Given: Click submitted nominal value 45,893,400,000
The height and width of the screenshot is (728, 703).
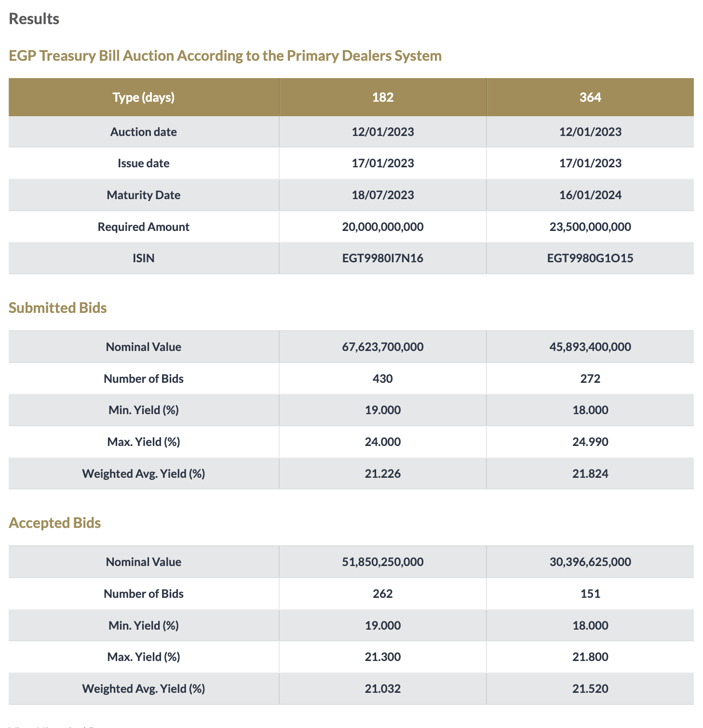Looking at the screenshot, I should pos(590,347).
